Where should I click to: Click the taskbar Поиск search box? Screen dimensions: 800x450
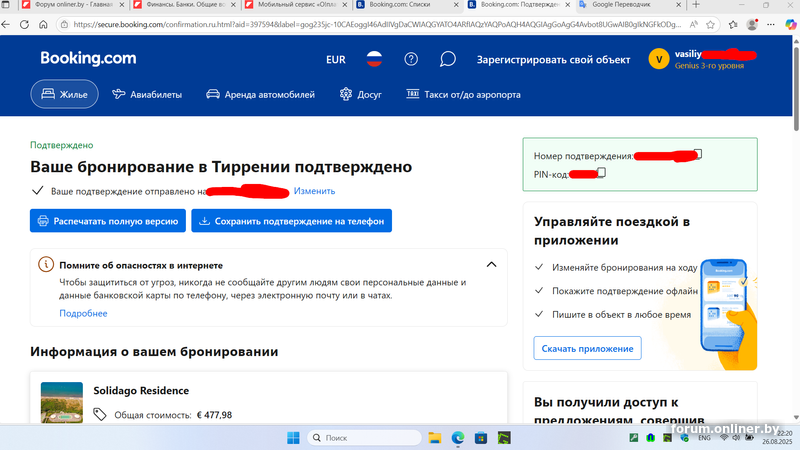tap(364, 438)
